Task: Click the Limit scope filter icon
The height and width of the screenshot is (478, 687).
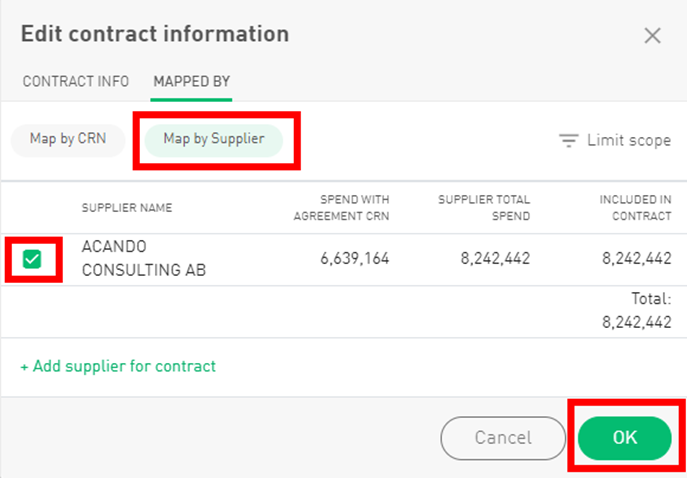Action: [x=569, y=140]
